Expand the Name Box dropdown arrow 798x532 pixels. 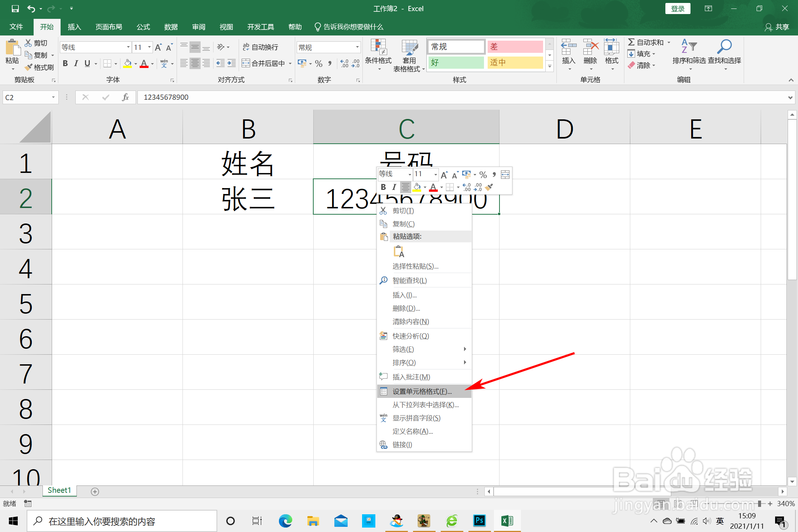(53, 97)
